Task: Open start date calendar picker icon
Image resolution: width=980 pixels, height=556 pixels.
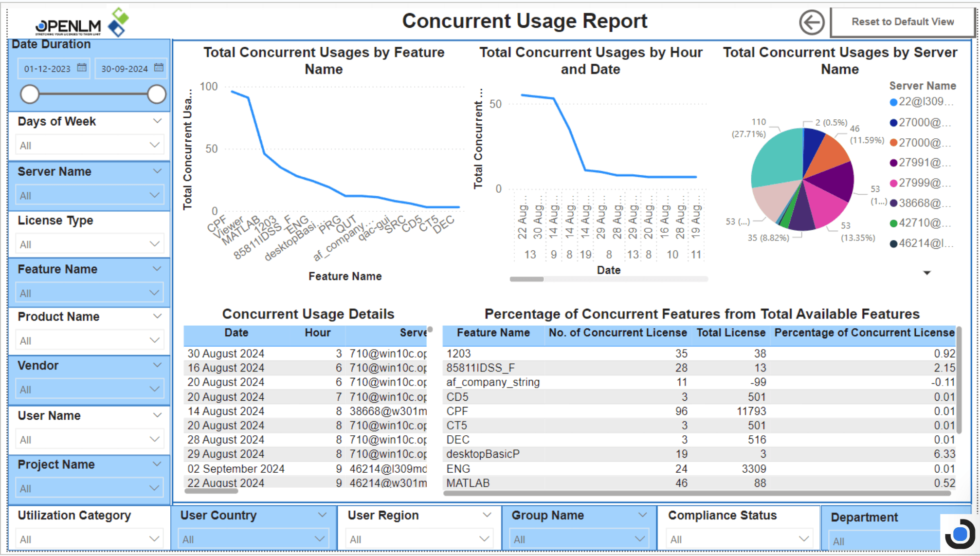Action: pyautogui.click(x=82, y=68)
